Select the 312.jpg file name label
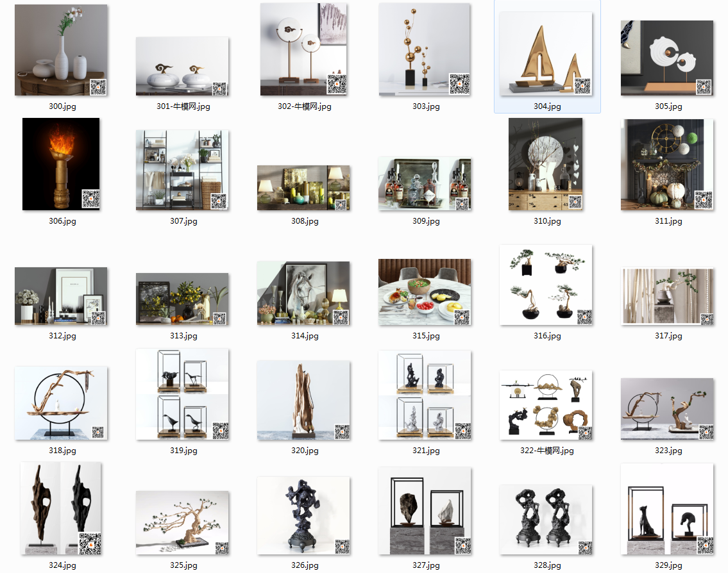This screenshot has height=573, width=728. (62, 336)
